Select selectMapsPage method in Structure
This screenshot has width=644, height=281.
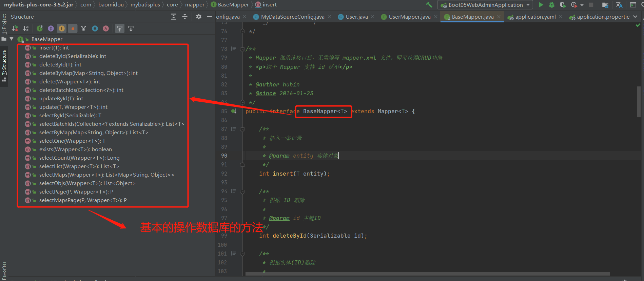pos(83,200)
